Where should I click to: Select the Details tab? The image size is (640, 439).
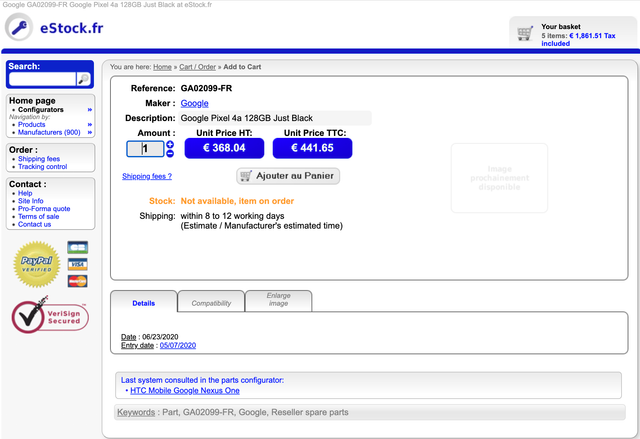click(144, 302)
